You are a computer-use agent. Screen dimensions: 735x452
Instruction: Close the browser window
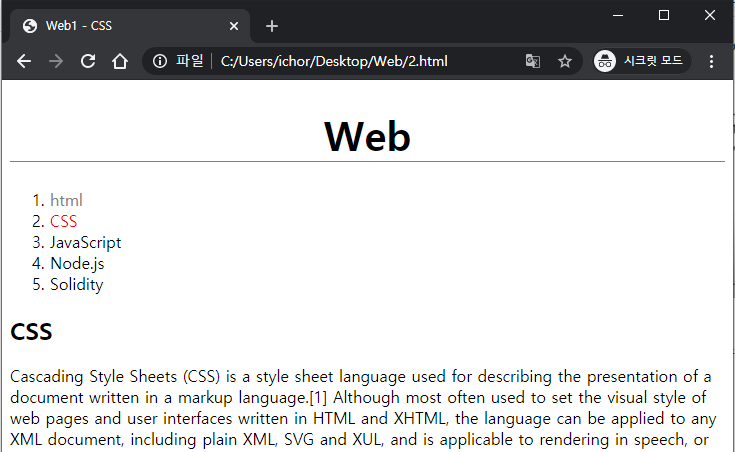coord(710,15)
